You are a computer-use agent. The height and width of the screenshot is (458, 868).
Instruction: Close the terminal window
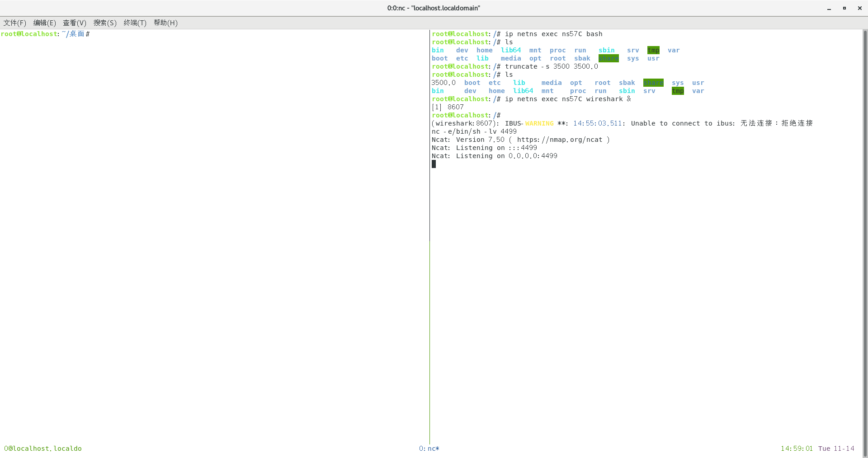click(859, 8)
